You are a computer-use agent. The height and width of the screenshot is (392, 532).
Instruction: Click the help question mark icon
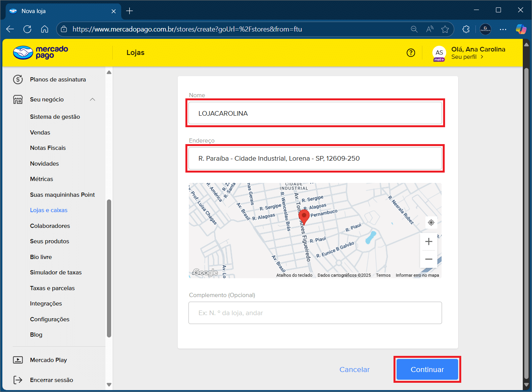coord(411,53)
